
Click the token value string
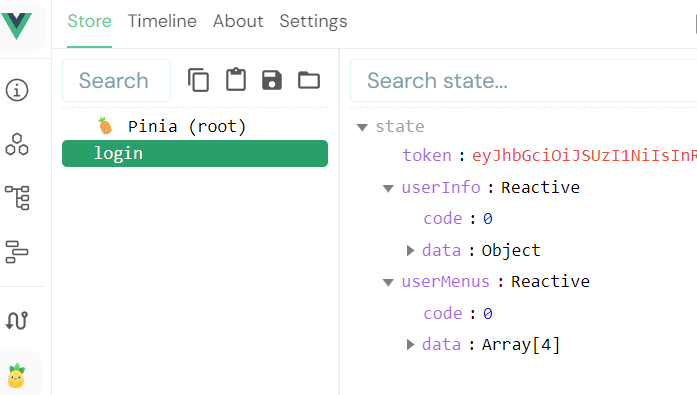[584, 156]
